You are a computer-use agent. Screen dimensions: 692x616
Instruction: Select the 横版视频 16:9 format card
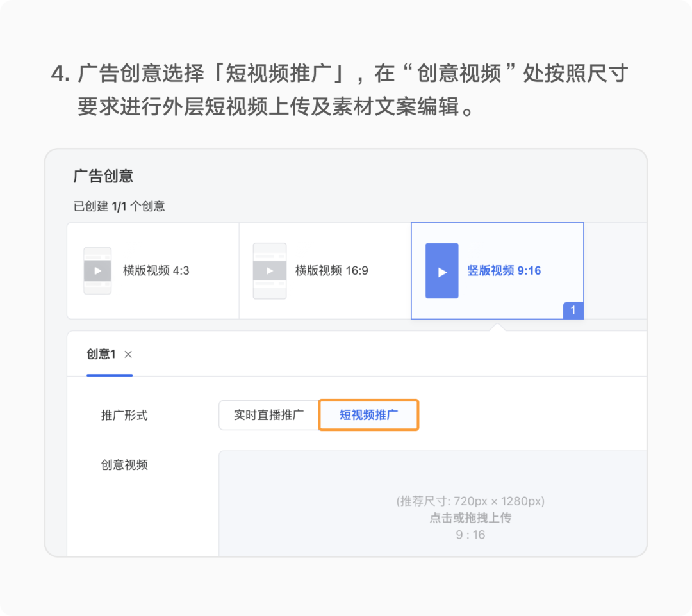(x=324, y=271)
